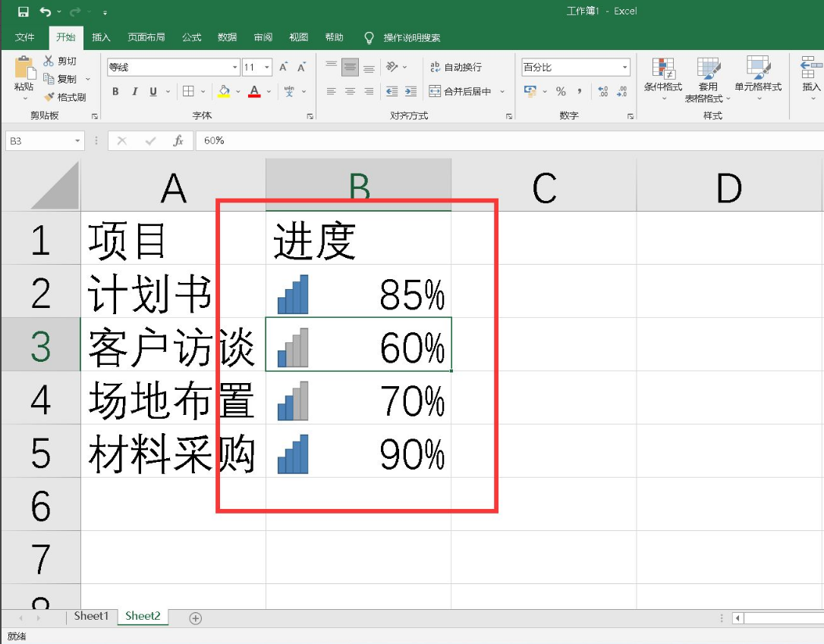824x644 pixels.
Task: Switch to the 页面布局 tab
Action: point(146,37)
